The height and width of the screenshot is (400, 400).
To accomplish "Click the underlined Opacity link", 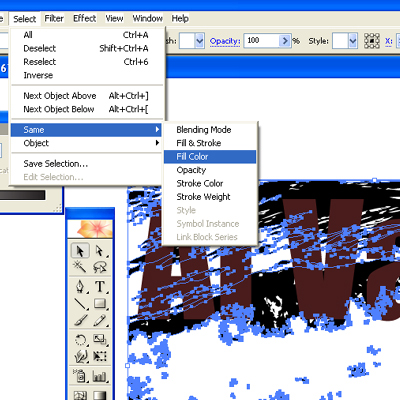I will tap(225, 41).
